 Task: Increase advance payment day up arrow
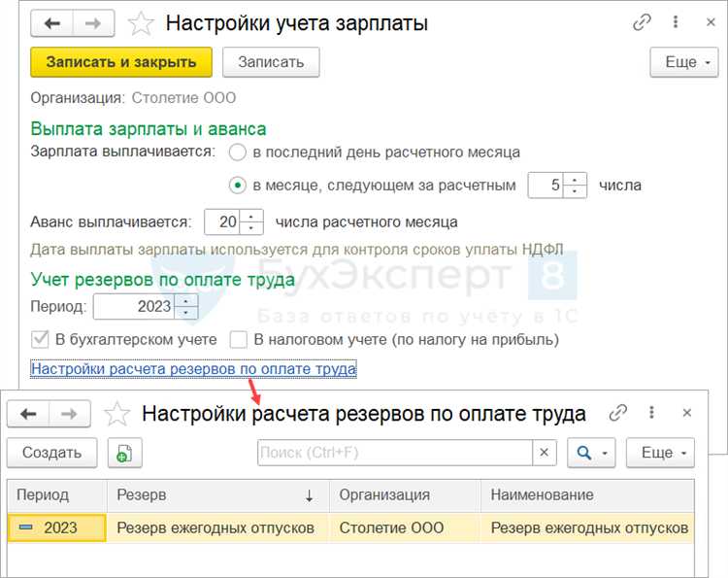coord(251,216)
